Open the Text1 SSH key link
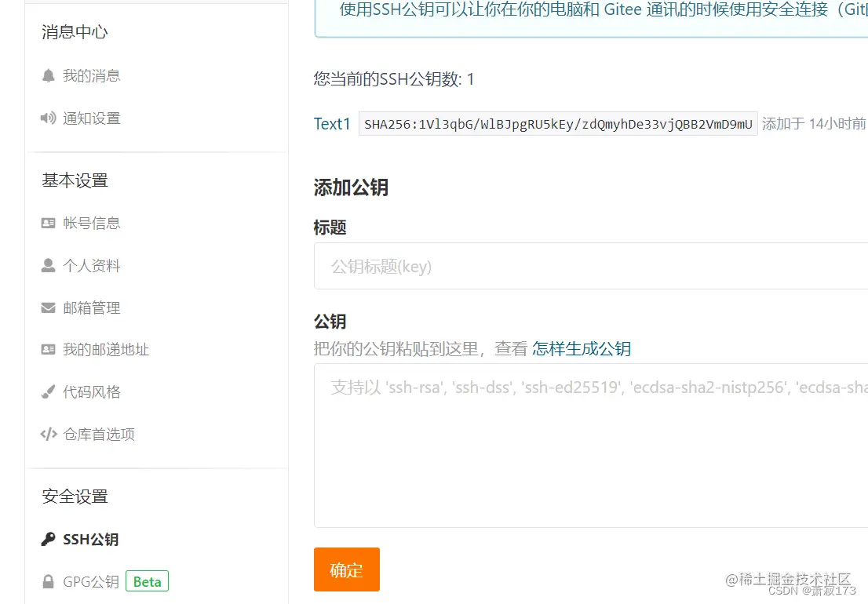 [332, 124]
